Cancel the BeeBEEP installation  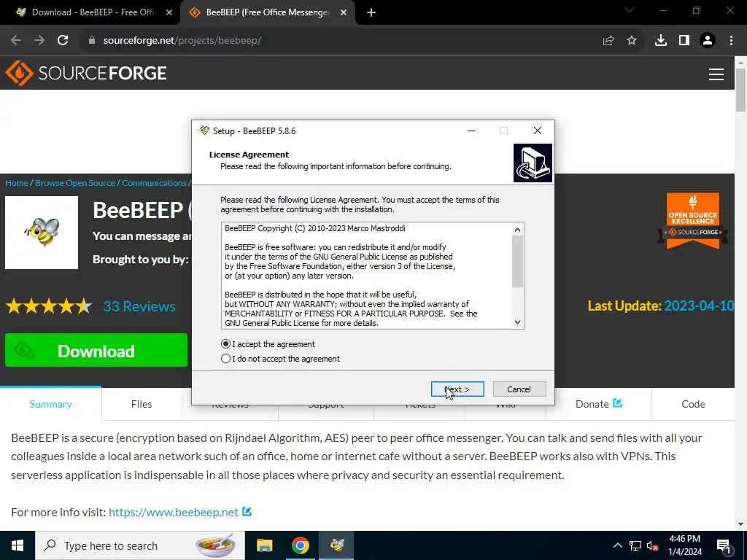(x=519, y=389)
